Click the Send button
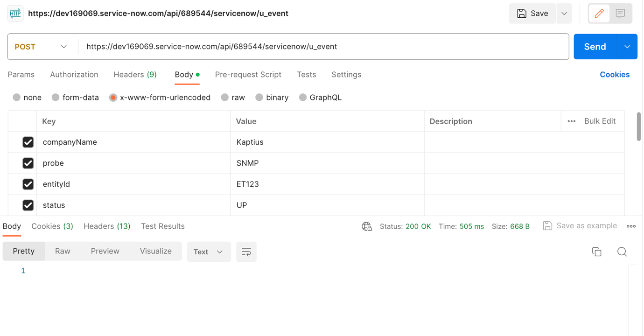This screenshot has height=336, width=644. pos(595,47)
